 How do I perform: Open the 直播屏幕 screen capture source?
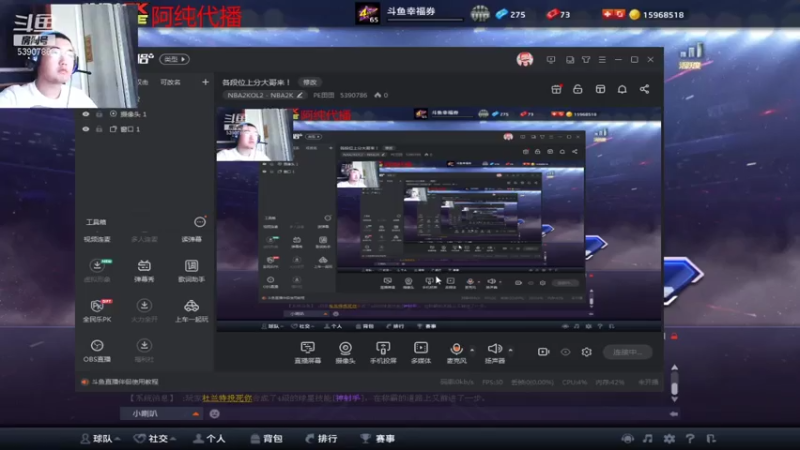(x=308, y=352)
